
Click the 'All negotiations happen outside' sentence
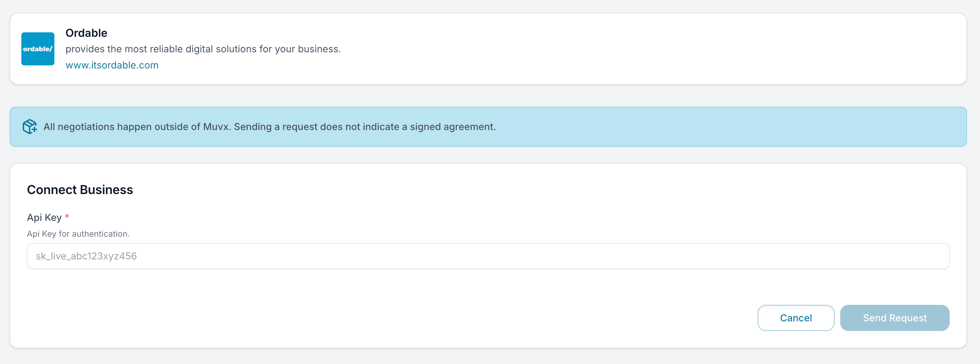[137, 127]
